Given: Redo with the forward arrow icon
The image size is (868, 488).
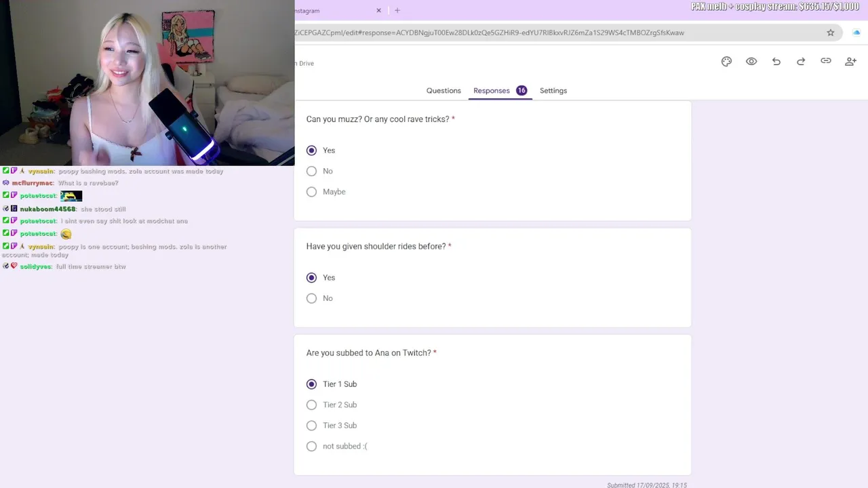Looking at the screenshot, I should point(801,61).
